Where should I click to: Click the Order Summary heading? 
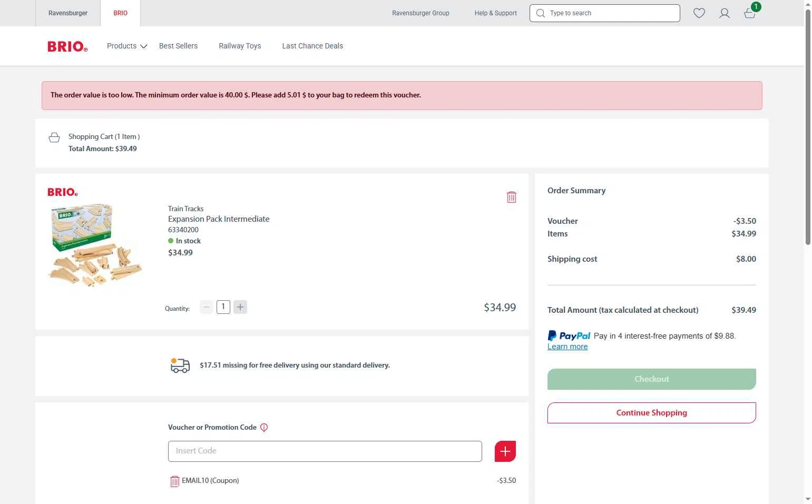click(576, 191)
